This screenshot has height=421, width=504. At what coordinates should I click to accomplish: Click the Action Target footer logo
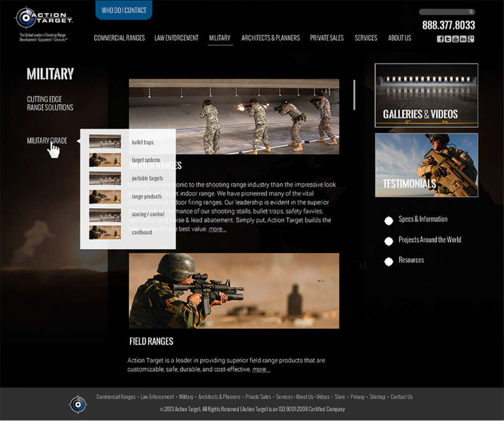pyautogui.click(x=78, y=405)
